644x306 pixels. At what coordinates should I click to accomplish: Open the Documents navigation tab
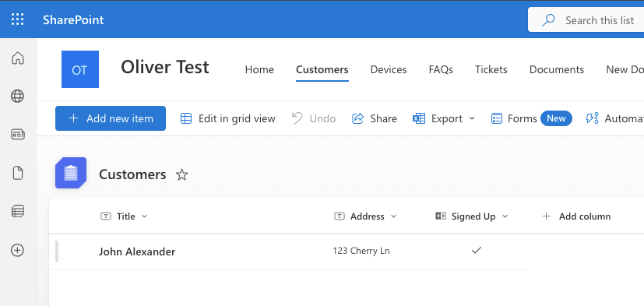557,70
